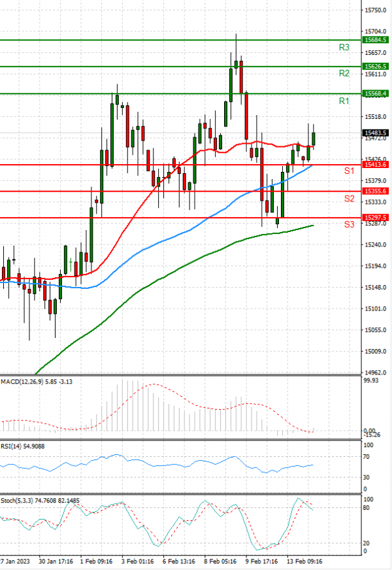
Task: Click the R1 resistance level label
Action: coord(344,101)
